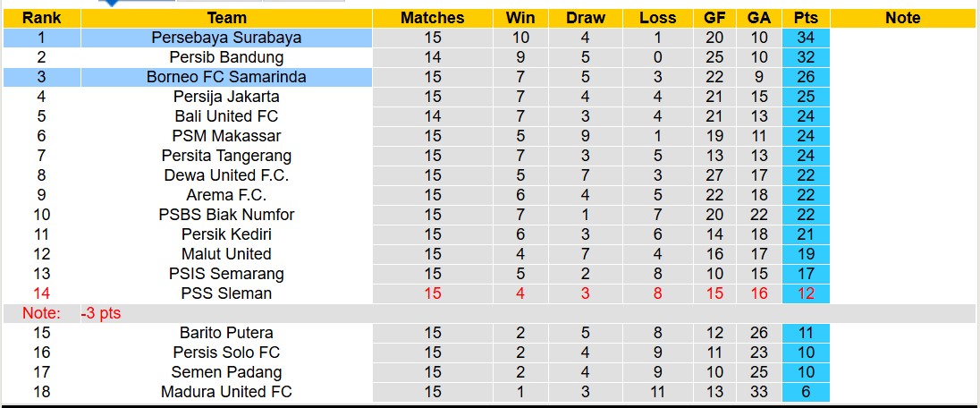Select Madura United FC at bottom
Image resolution: width=980 pixels, height=408 pixels.
pos(226,392)
